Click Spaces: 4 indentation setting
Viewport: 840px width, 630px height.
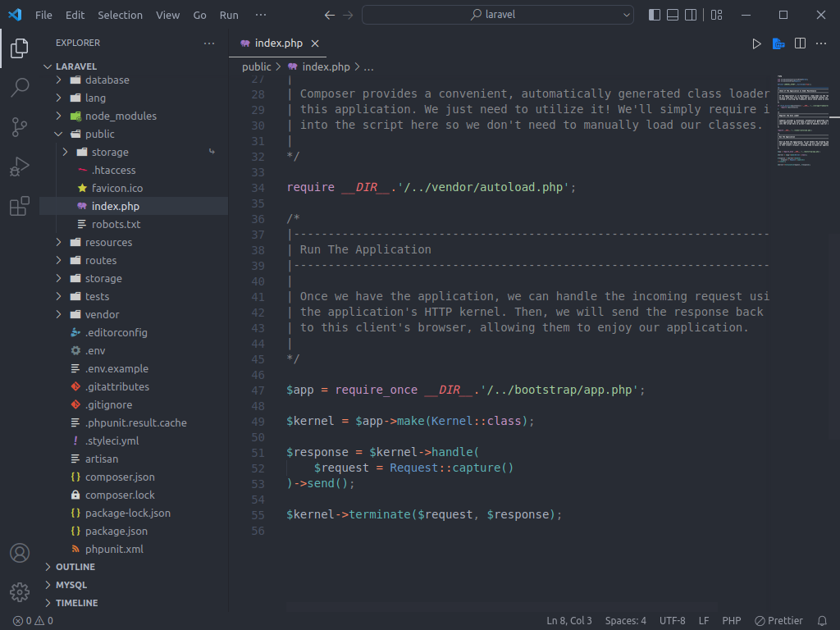(x=625, y=621)
